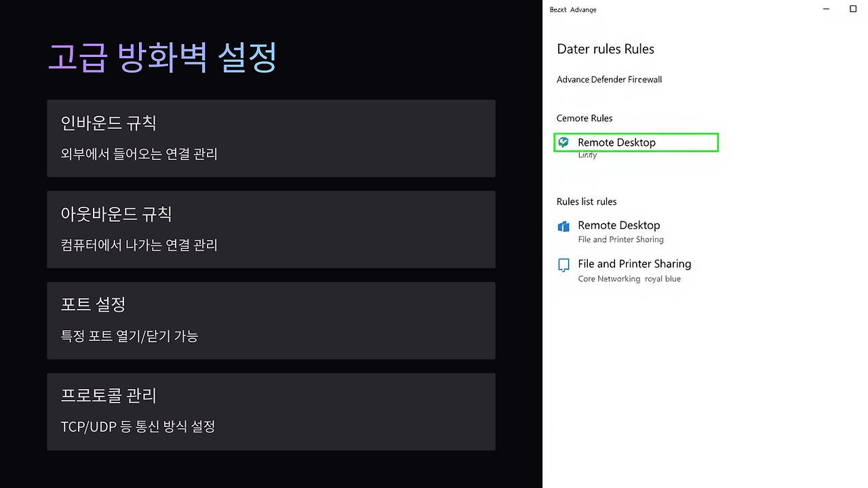Click the File and Printer Sharing outline icon
Viewport: 868px width, 488px height.
(564, 265)
